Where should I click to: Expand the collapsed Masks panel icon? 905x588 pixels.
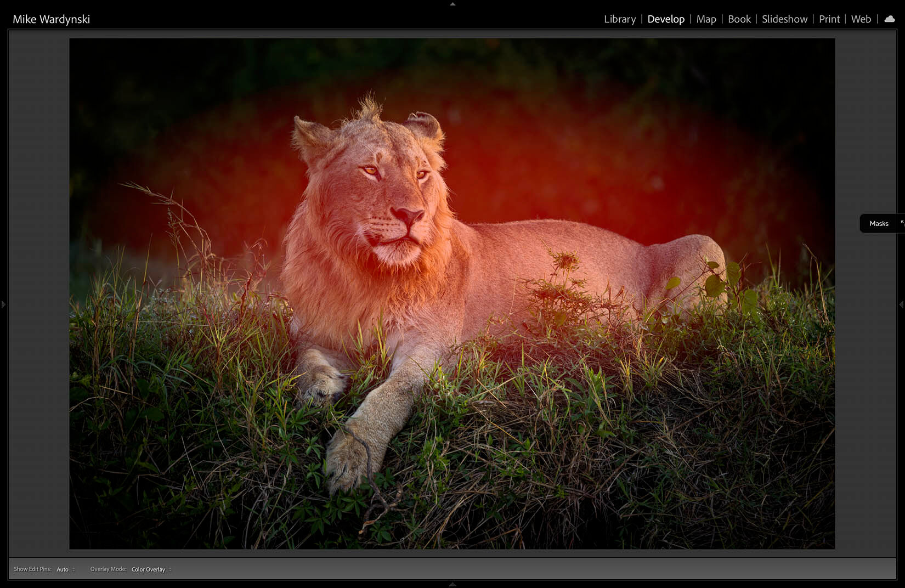[902, 223]
